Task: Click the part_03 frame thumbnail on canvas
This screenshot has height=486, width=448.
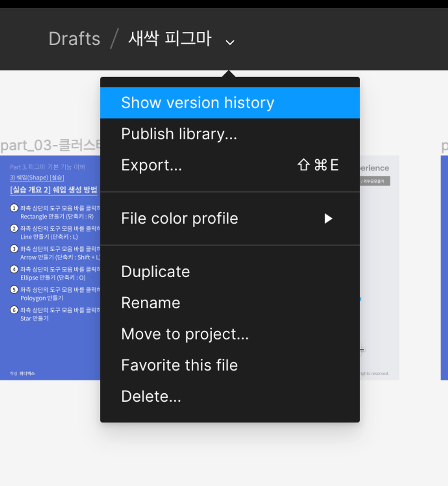Action: (x=50, y=267)
